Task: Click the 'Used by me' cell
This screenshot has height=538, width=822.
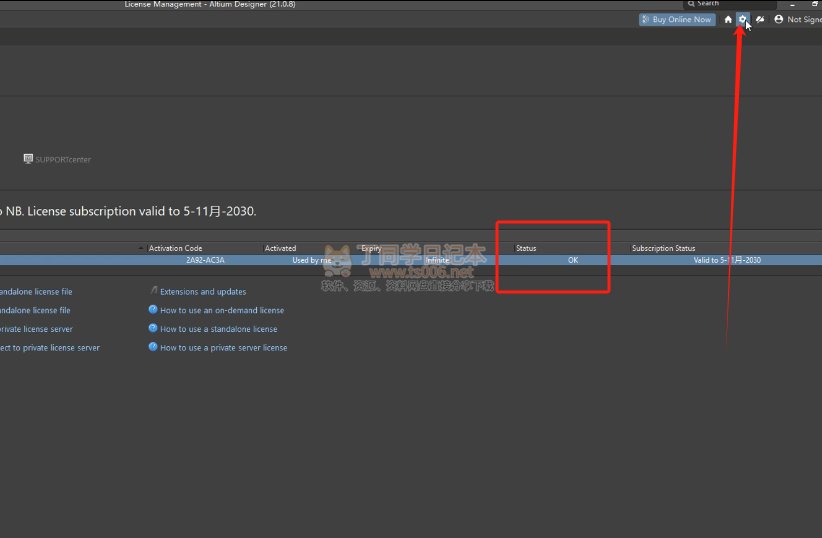Action: click(x=312, y=260)
